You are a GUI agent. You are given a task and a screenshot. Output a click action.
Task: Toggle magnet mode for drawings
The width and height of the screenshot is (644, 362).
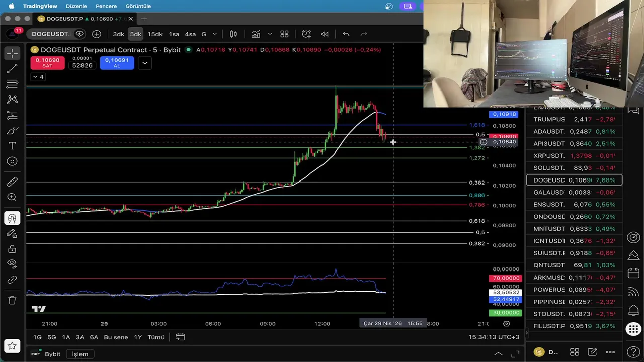click(x=12, y=218)
